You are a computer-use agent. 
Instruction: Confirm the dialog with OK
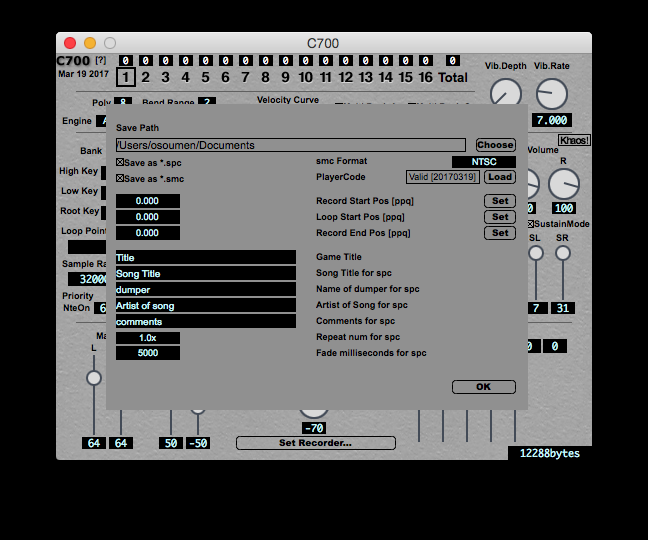pos(483,387)
